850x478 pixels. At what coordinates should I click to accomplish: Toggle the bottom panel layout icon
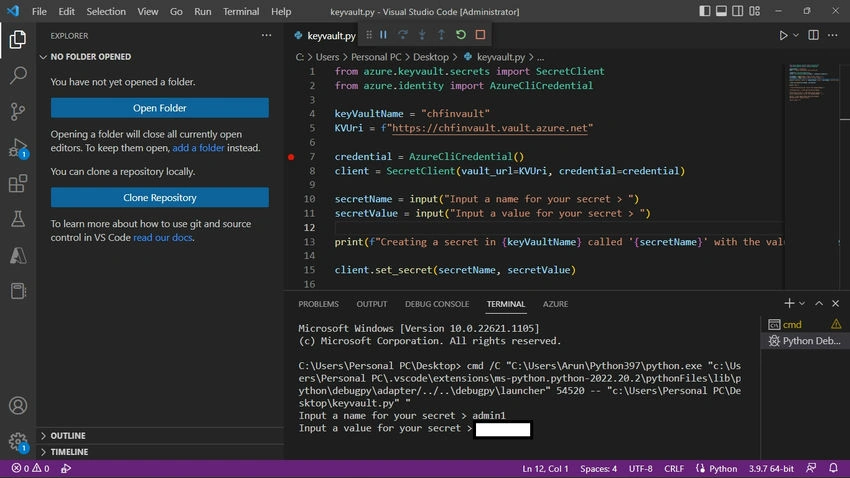click(721, 11)
